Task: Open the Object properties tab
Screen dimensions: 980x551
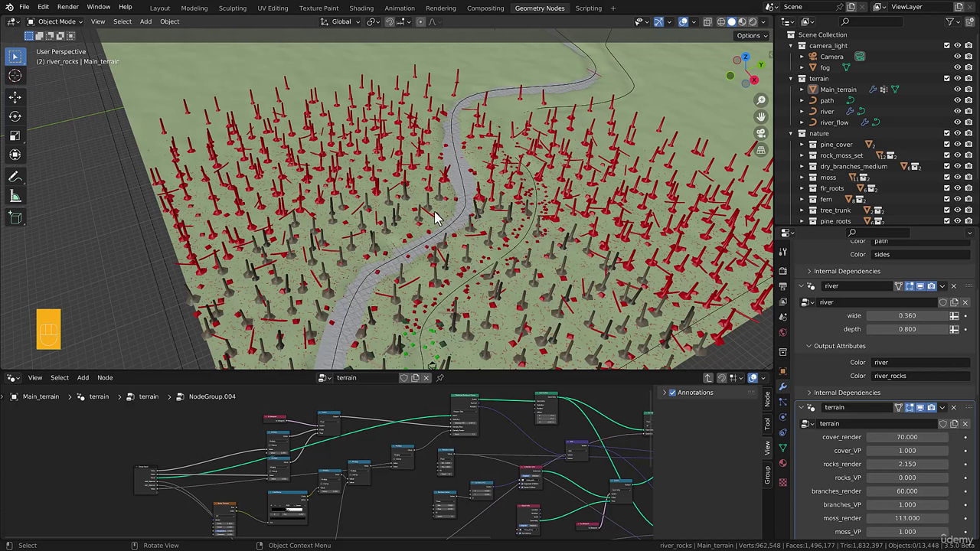Action: click(782, 371)
